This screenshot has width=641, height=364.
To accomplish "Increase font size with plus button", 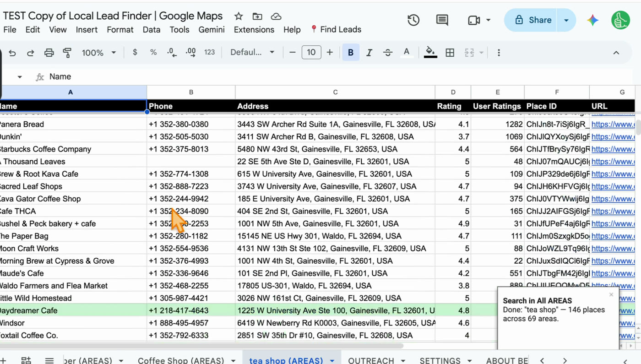I will point(330,53).
